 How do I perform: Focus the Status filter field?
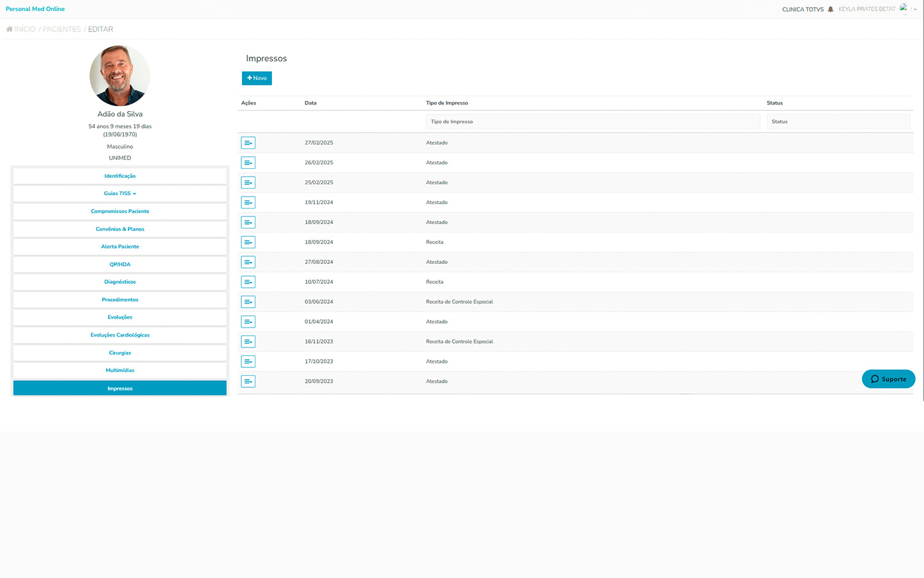pyautogui.click(x=837, y=122)
